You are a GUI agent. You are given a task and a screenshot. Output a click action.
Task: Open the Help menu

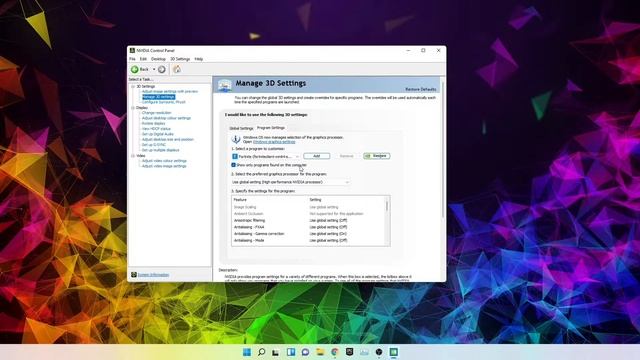point(199,59)
